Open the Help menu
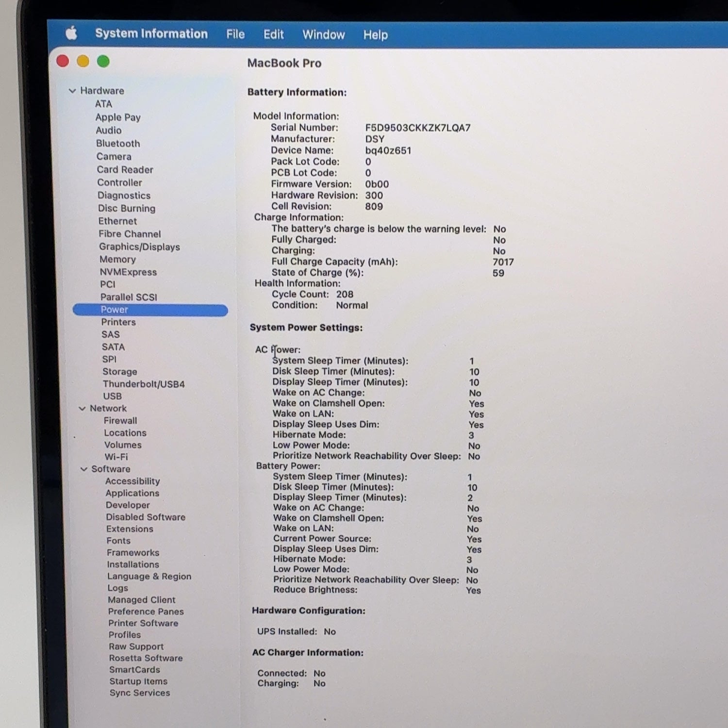This screenshot has width=728, height=728. [x=376, y=35]
